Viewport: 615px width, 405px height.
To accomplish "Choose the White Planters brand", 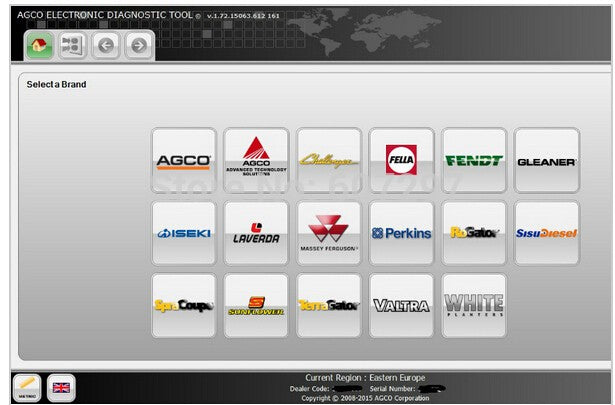I will coord(474,305).
